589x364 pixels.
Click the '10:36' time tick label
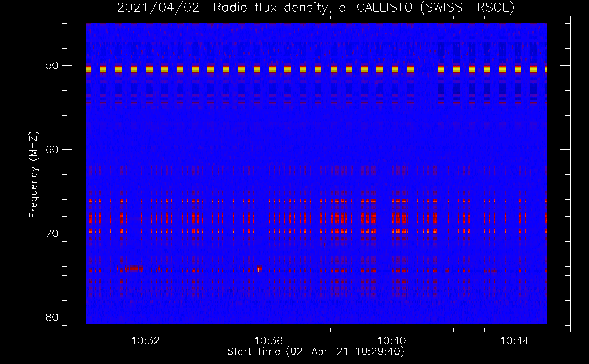click(269, 341)
